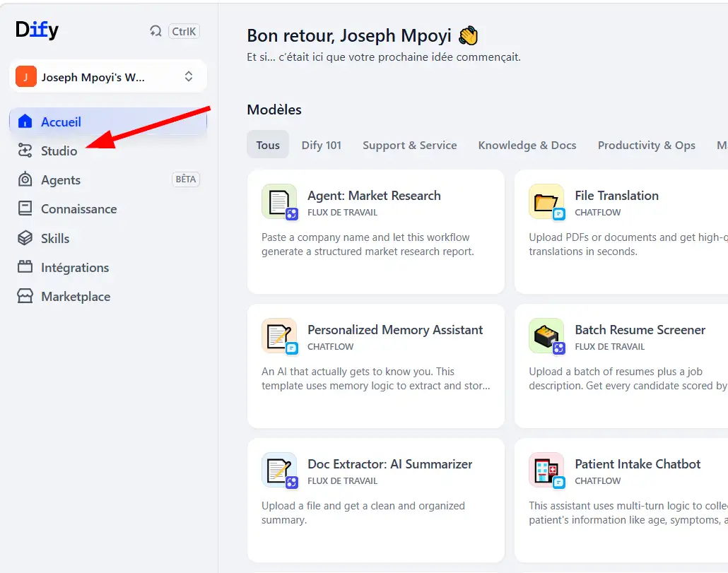
Task: Click the Accueil home icon
Action: click(25, 122)
